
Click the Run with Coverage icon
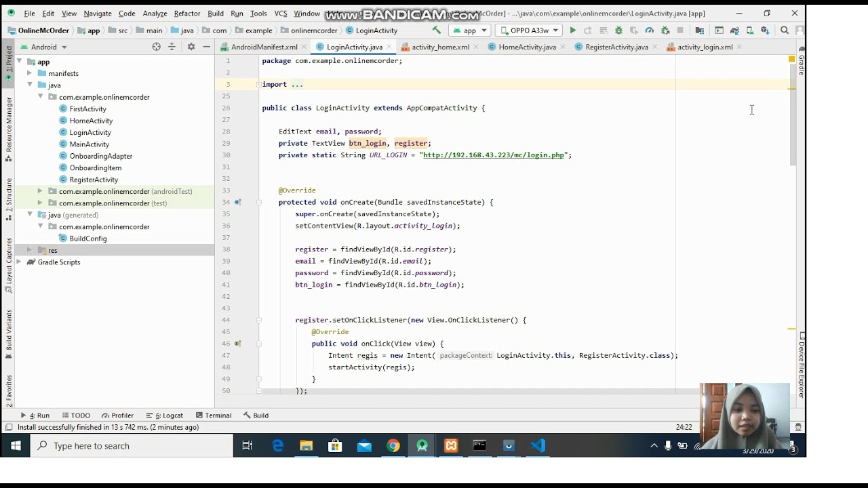[x=633, y=30]
